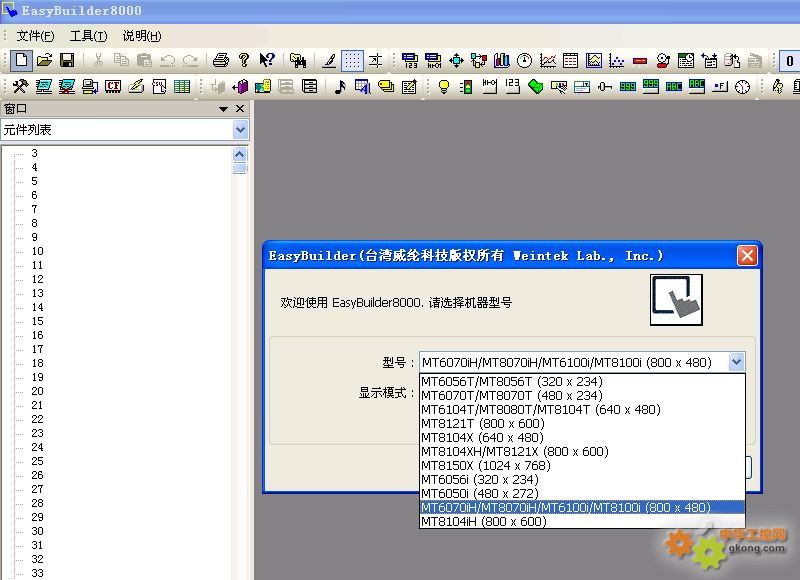Screen dimensions: 800x580
Task: Open system parameter settings hammer icon
Action: point(20,87)
